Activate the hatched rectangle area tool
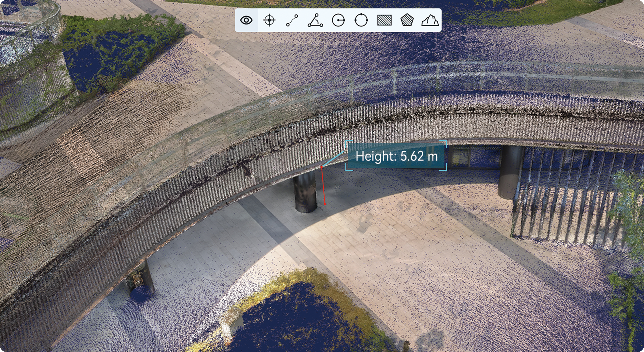Viewport: 644px width, 352px height. pos(384,20)
